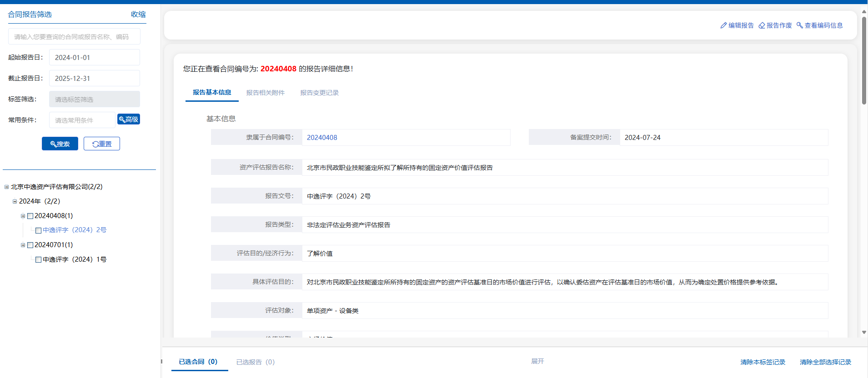Click the pencil icon for 编辑报告
This screenshot has width=868, height=378.
click(723, 25)
